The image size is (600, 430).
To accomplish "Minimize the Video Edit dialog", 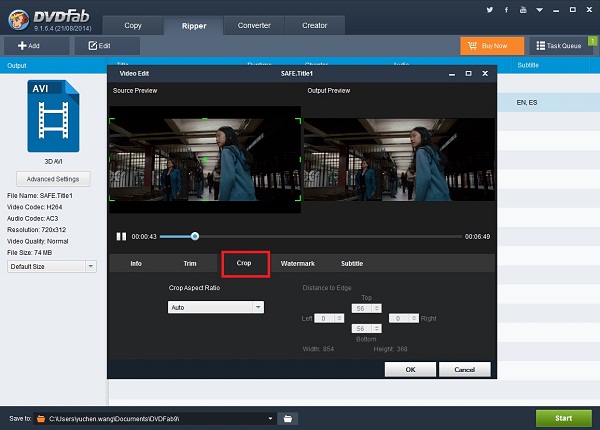I will [452, 74].
